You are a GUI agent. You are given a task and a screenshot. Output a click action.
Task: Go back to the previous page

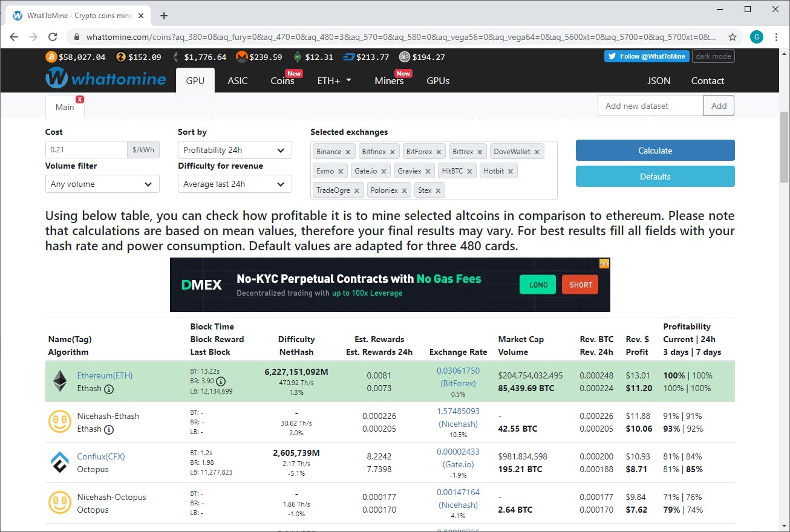[x=15, y=37]
